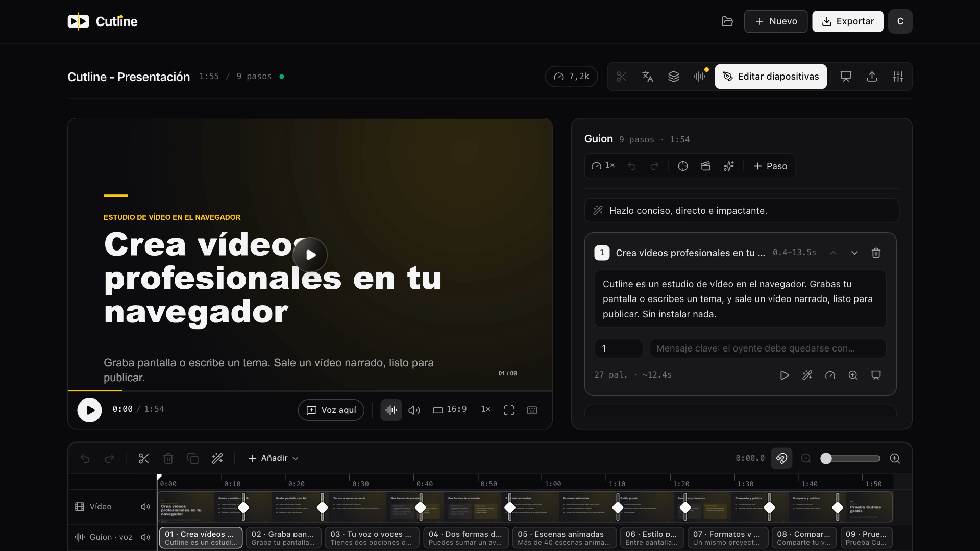Open the sliders settings icon
This screenshot has width=980, height=551.
(x=898, y=77)
